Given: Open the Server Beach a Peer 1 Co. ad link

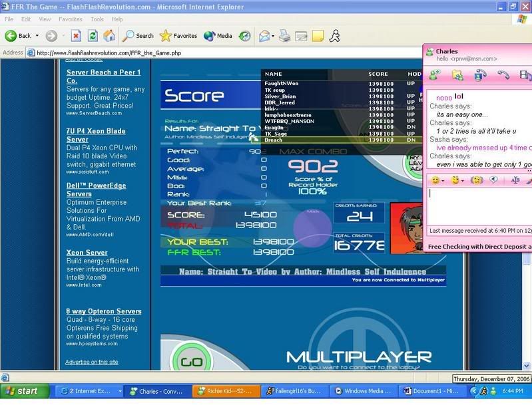Looking at the screenshot, I should click(103, 76).
